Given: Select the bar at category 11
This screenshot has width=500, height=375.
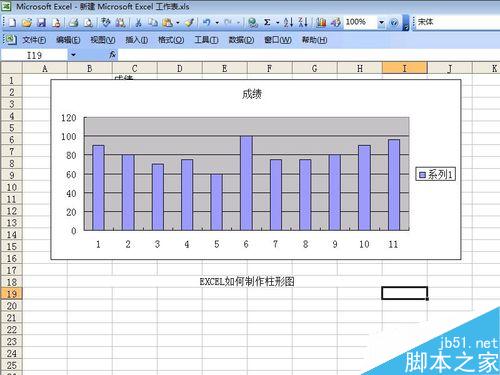Looking at the screenshot, I should [394, 185].
